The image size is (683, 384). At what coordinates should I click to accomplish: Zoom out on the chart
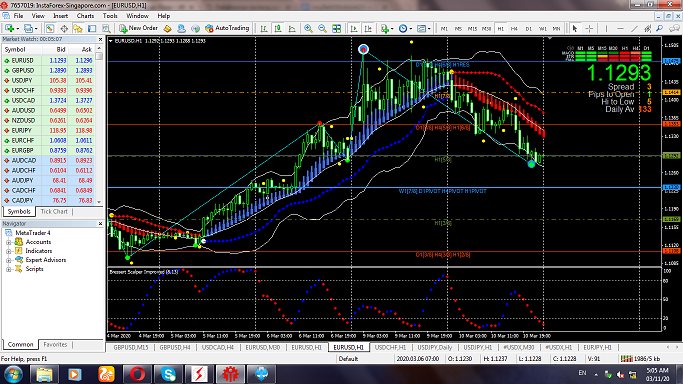coord(322,28)
